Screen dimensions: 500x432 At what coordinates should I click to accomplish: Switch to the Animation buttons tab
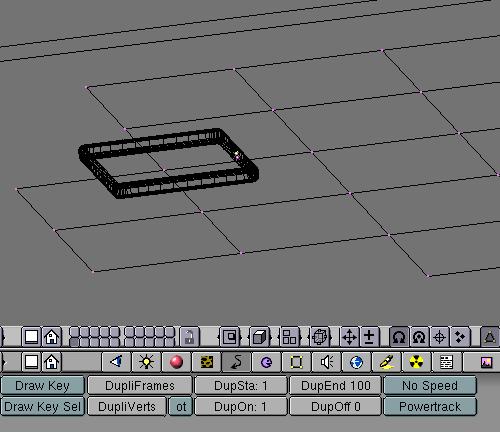[236, 362]
